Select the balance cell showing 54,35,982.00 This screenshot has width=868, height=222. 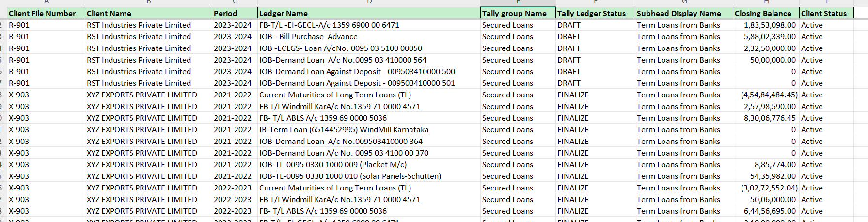tap(773, 176)
